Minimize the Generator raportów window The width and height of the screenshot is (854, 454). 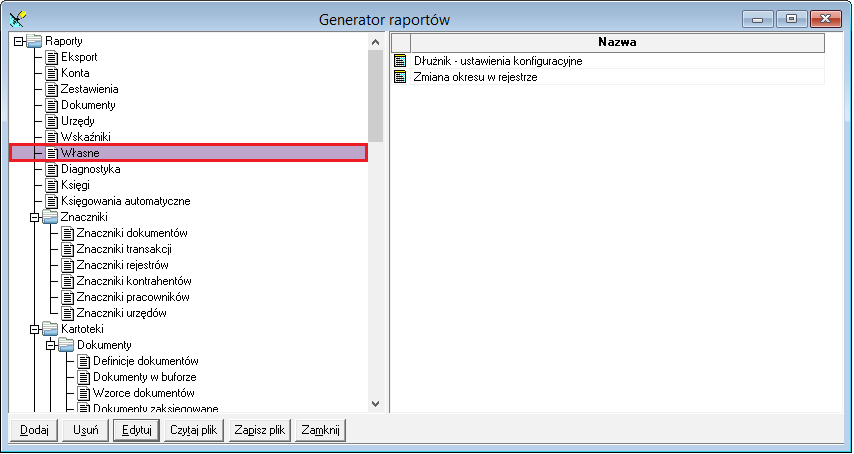[758, 19]
